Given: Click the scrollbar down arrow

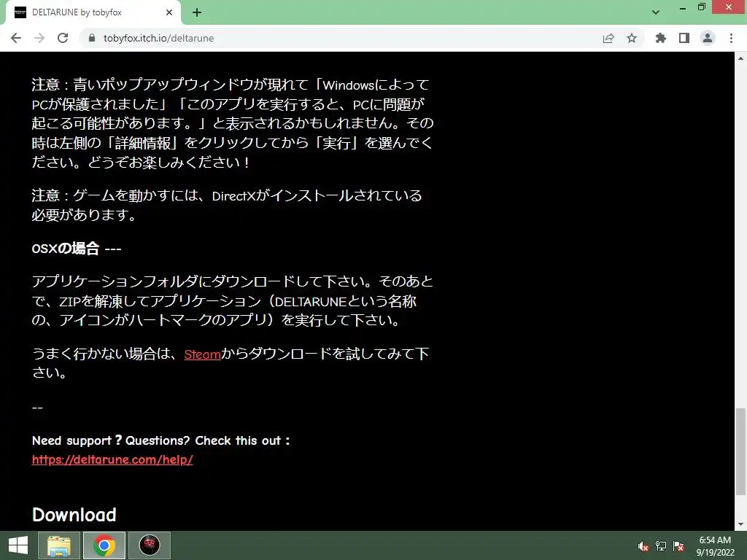Looking at the screenshot, I should pos(740,524).
